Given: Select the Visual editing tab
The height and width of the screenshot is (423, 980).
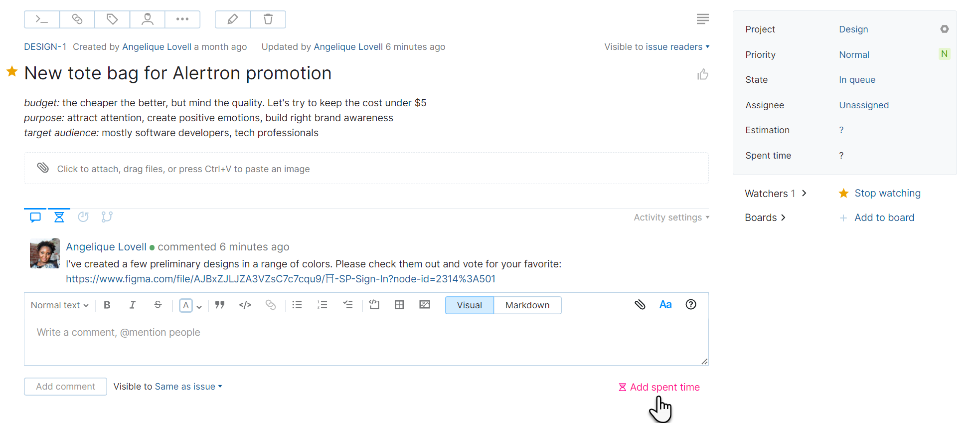Looking at the screenshot, I should point(469,305).
